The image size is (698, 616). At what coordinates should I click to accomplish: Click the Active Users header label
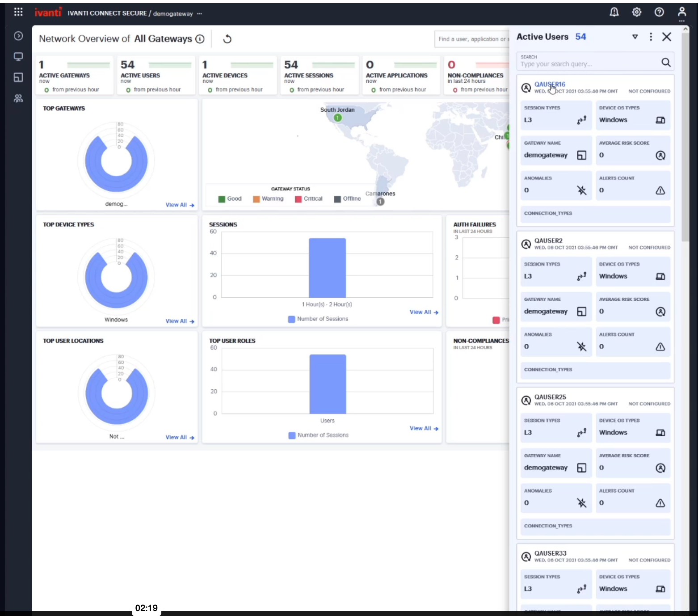click(x=542, y=37)
